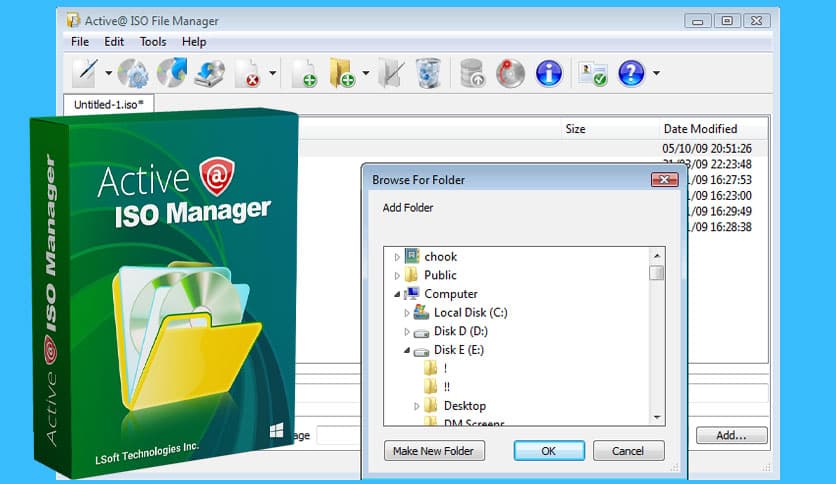Open dropdown arrow beside the new ISO icon

click(x=108, y=73)
